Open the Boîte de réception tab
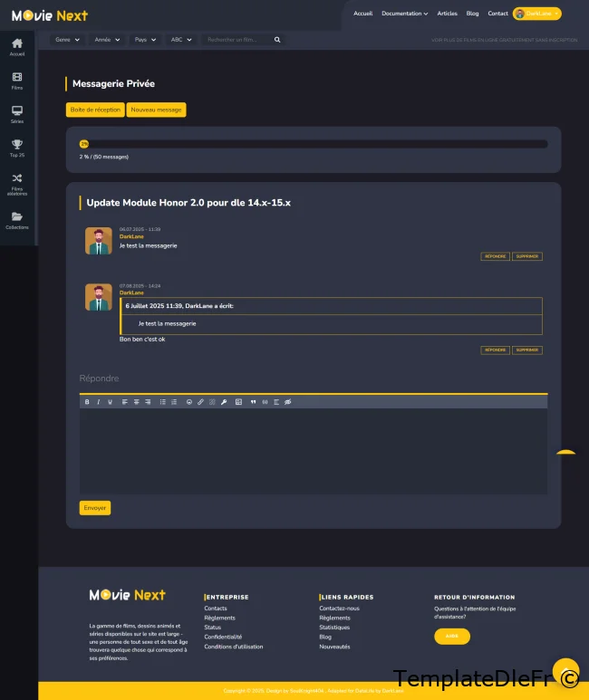 pos(95,110)
